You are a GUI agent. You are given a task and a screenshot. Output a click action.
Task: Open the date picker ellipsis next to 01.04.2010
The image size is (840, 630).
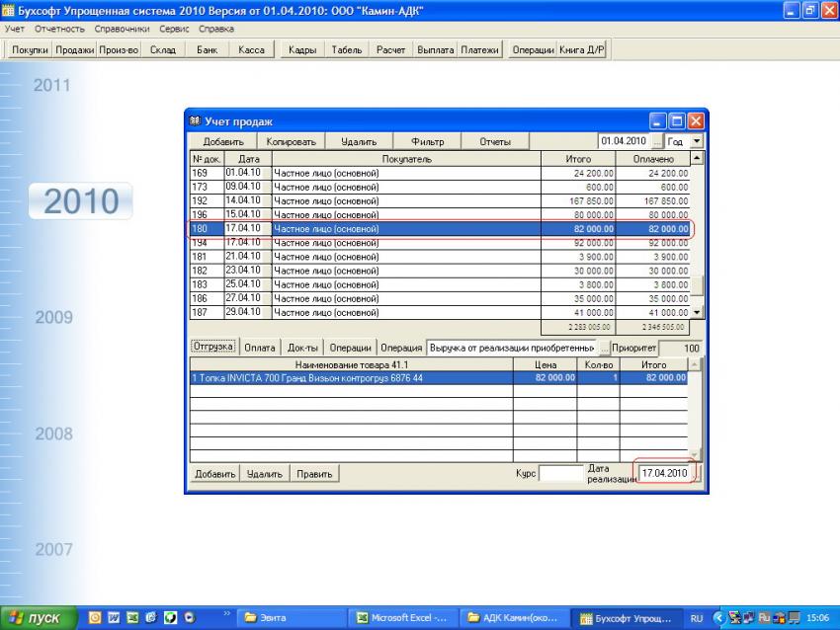pyautogui.click(x=656, y=142)
